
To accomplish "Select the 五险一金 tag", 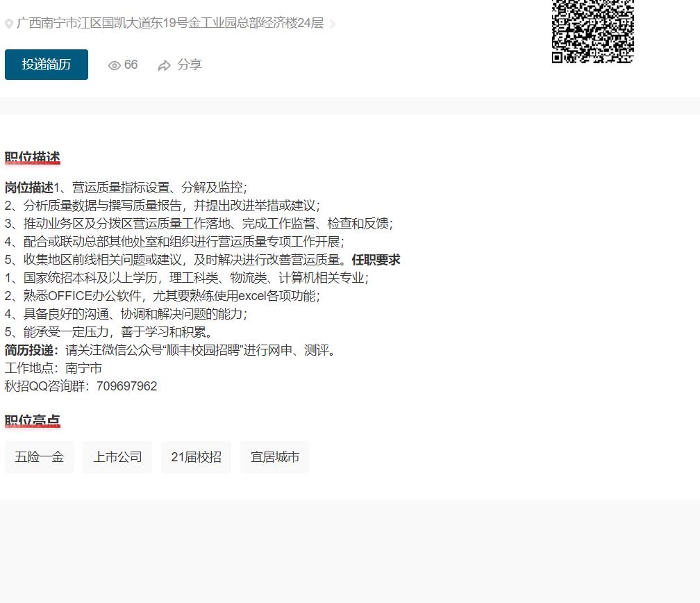I will click(40, 457).
